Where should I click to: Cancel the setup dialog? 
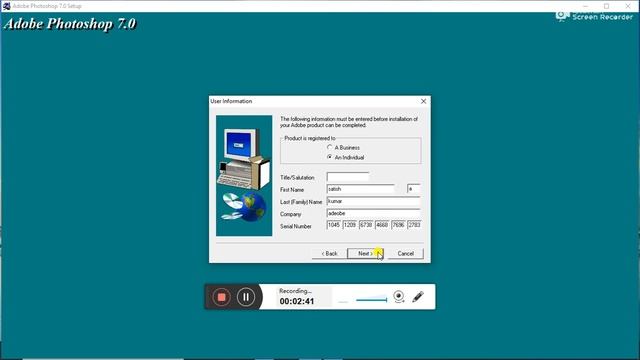click(405, 253)
